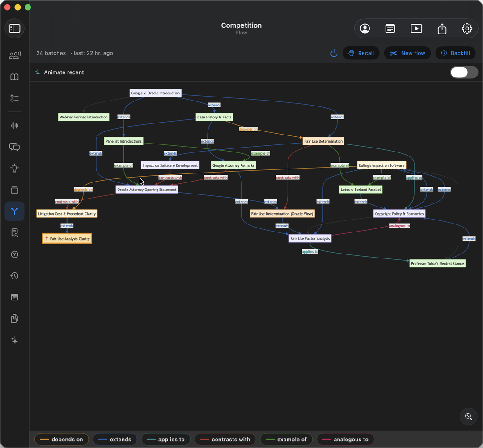Click the New flow button

point(407,53)
